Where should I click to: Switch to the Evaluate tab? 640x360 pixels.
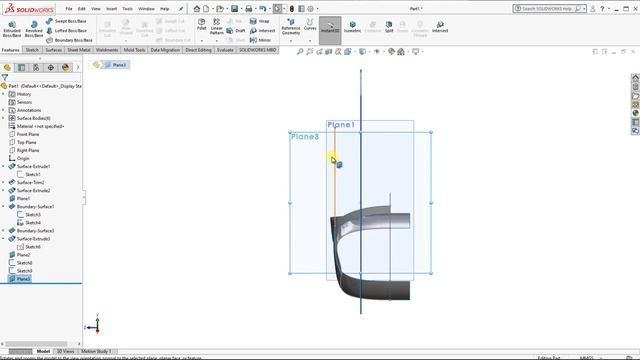(225, 50)
